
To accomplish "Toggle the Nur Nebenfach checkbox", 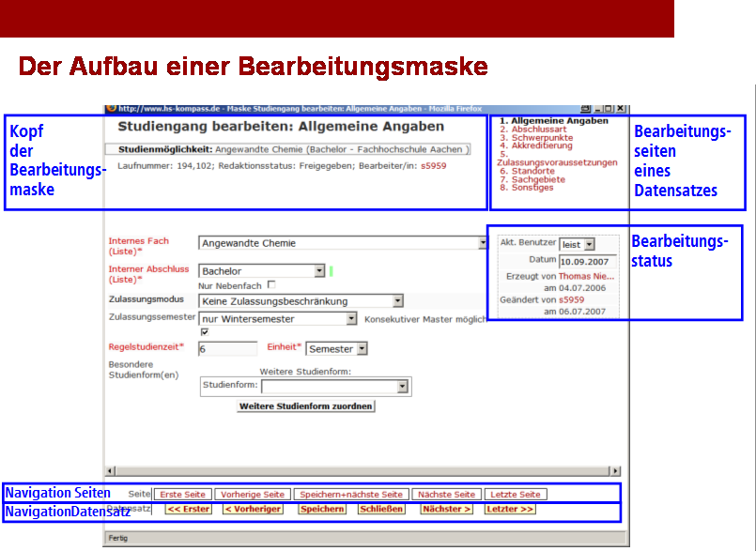I will pos(271,285).
